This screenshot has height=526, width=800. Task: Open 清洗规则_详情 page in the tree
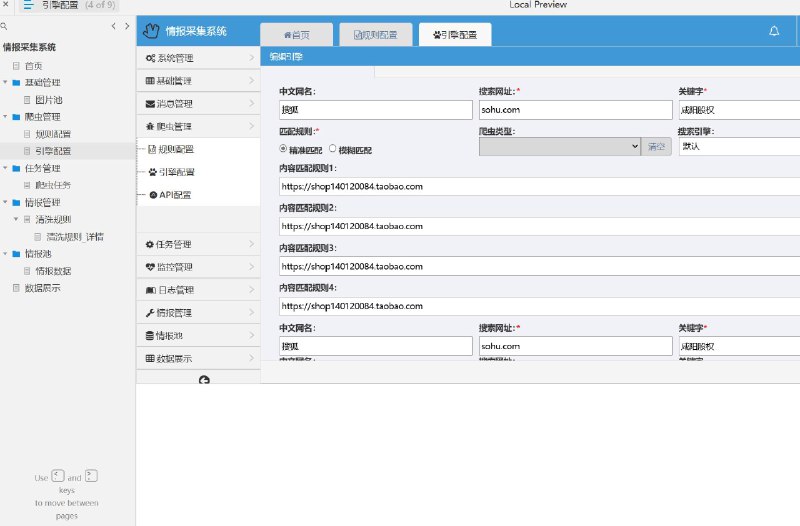pyautogui.click(x=74, y=237)
